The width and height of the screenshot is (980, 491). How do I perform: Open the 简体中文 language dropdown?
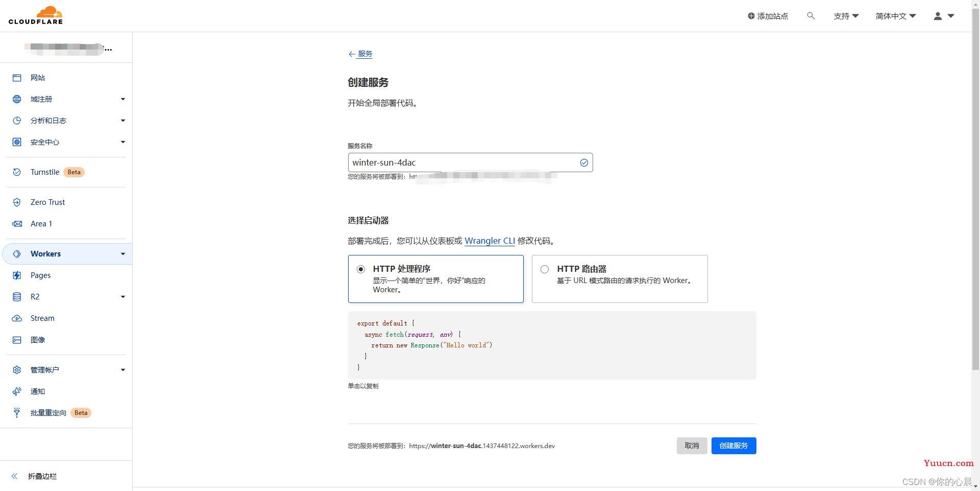pos(896,16)
